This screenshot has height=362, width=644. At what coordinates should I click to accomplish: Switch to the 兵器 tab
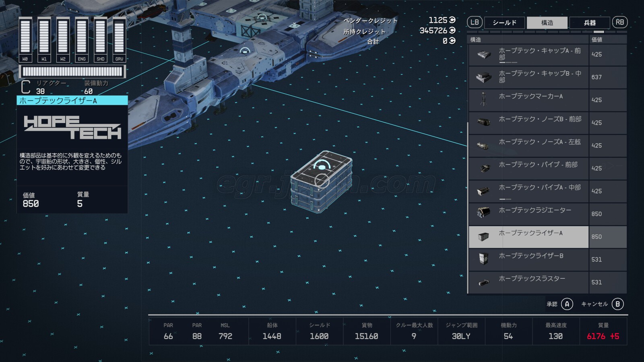pos(590,23)
